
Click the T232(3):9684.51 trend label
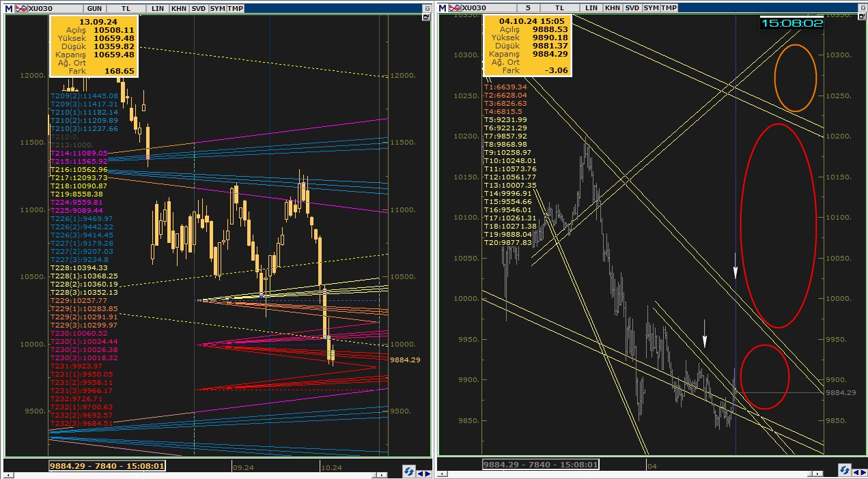(x=81, y=424)
